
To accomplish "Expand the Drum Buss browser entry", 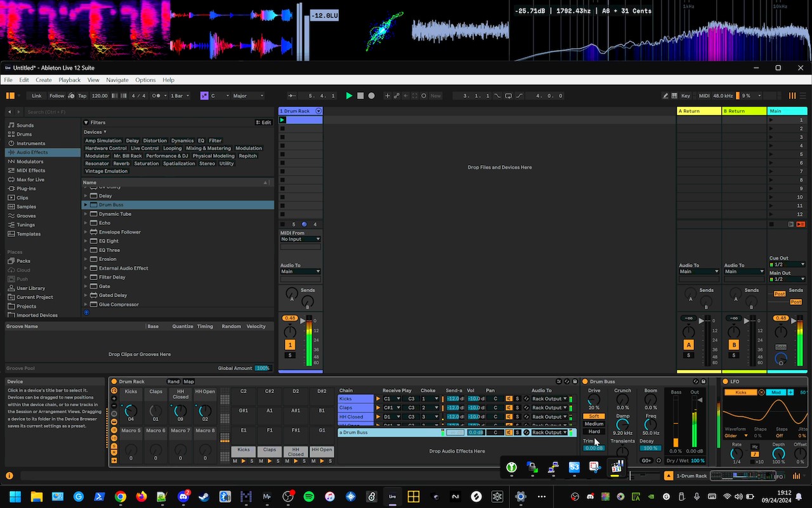I will 86,205.
